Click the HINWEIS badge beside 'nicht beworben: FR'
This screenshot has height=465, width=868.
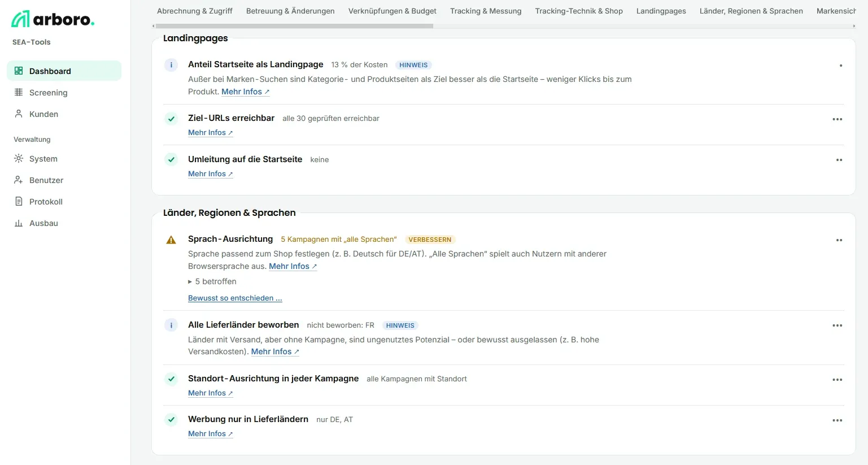point(400,325)
